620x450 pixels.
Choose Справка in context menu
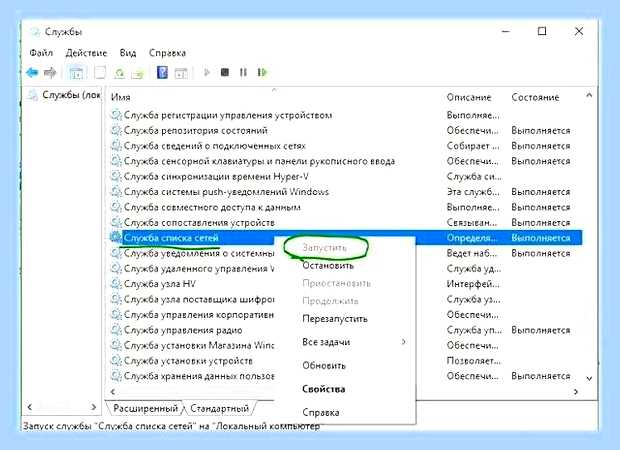coord(321,412)
